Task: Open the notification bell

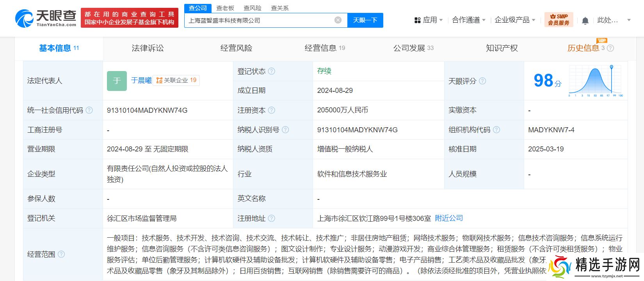Action: click(x=585, y=21)
